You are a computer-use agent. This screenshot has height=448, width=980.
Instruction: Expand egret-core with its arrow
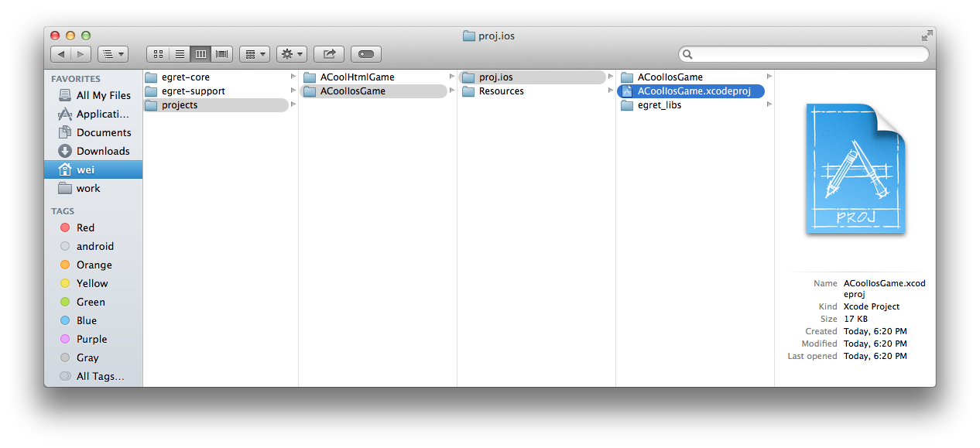click(293, 77)
